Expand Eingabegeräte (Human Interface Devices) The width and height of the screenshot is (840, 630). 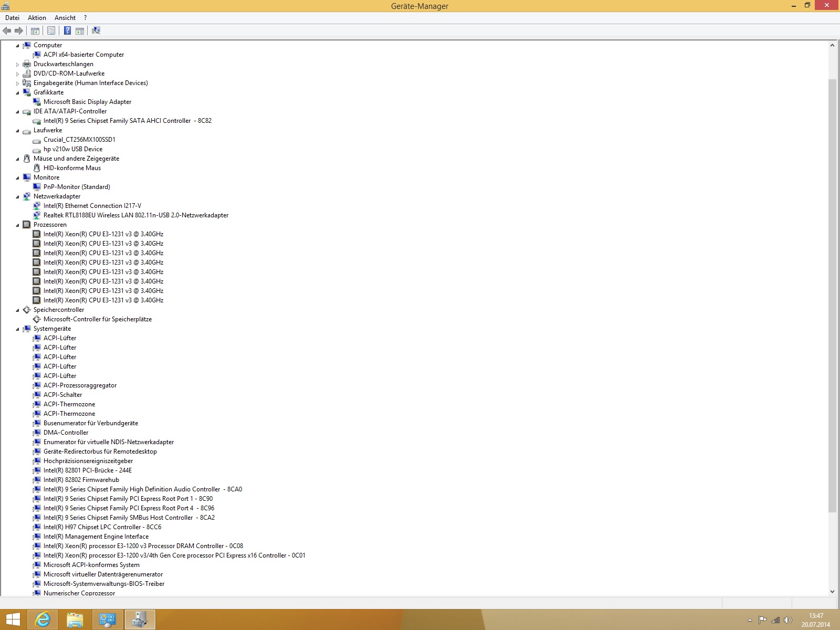pyautogui.click(x=17, y=83)
